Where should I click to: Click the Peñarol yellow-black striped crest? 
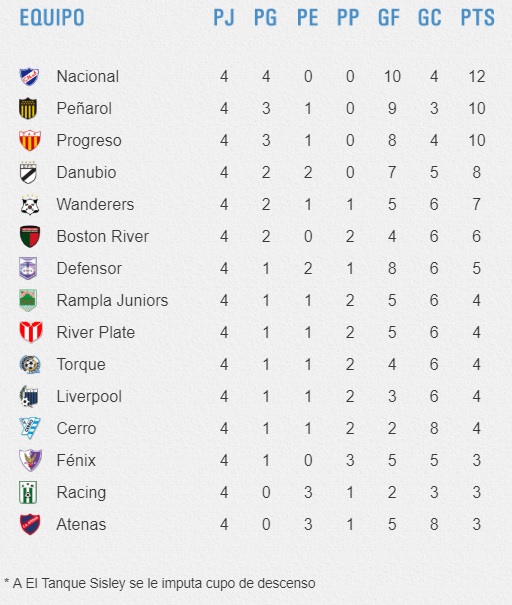click(x=28, y=108)
